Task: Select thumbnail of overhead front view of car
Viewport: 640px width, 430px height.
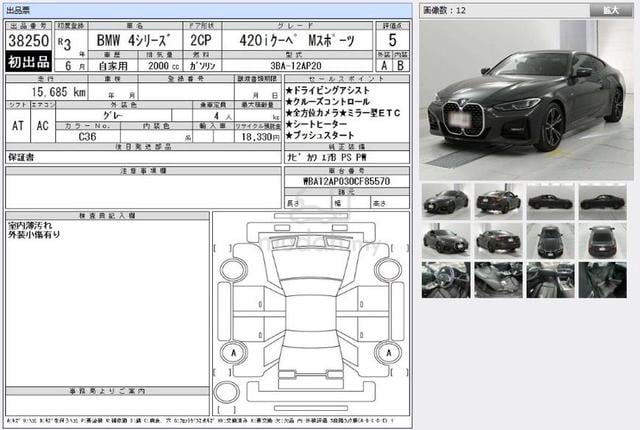Action: 550,241
